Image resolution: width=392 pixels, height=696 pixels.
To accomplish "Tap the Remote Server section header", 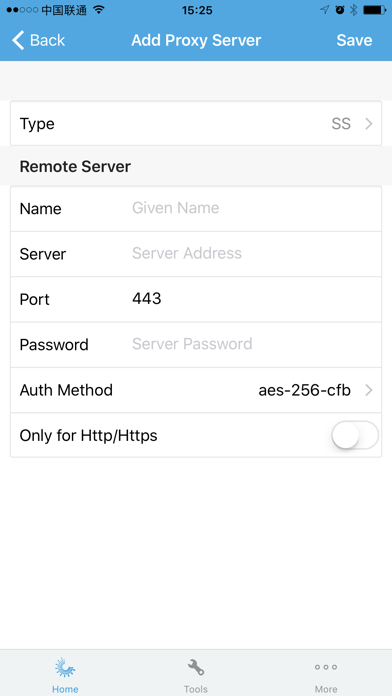I will pos(75,167).
